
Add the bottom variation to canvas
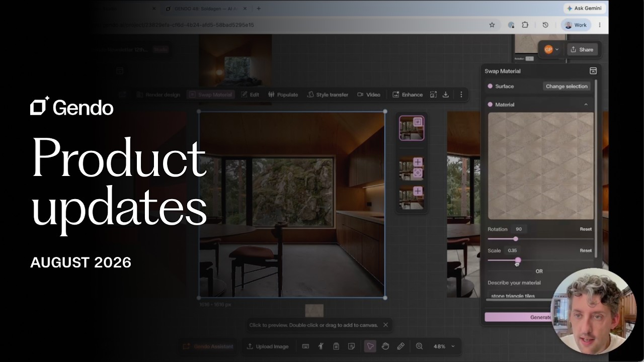(418, 191)
